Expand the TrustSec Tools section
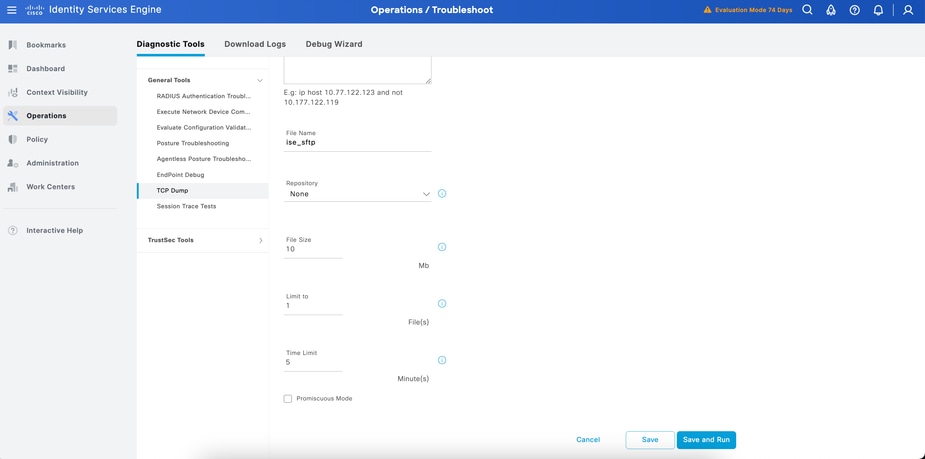The height and width of the screenshot is (459, 925). coord(261,240)
